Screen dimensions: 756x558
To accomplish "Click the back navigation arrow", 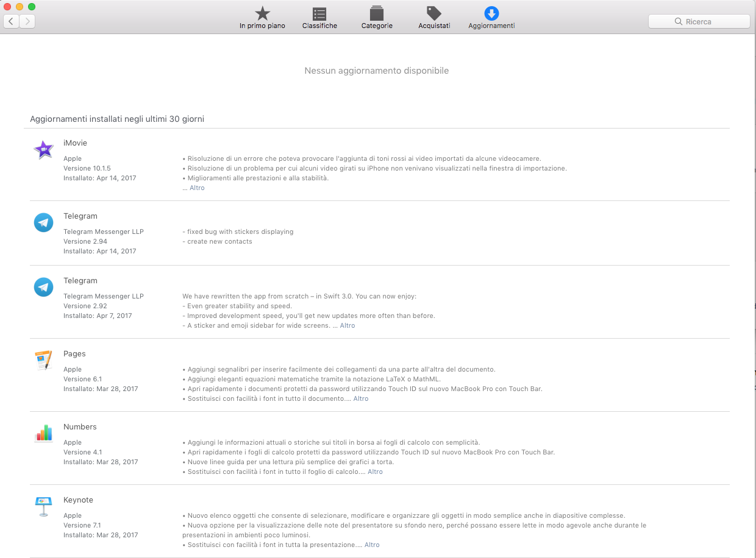I will click(x=11, y=21).
